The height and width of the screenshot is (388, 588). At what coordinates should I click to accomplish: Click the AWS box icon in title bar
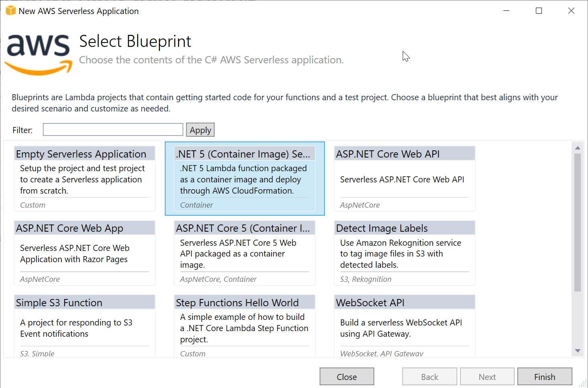coord(11,11)
